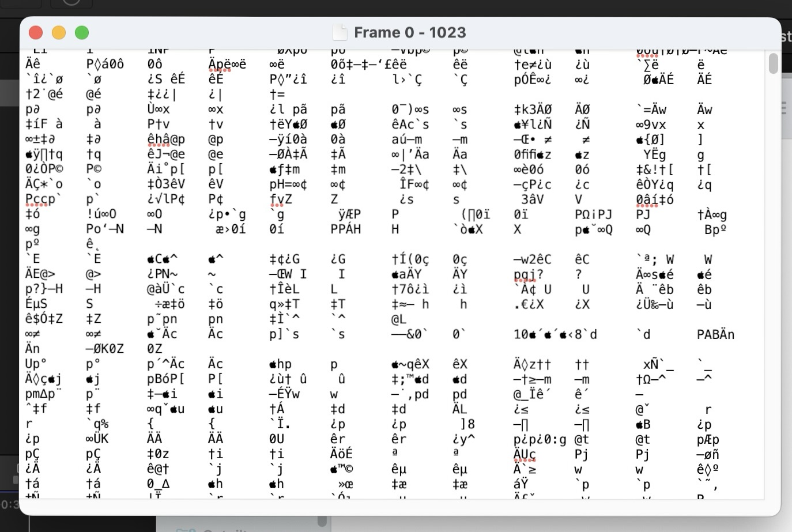
Task: Click the text ÿÆP
Action: [x=350, y=214]
